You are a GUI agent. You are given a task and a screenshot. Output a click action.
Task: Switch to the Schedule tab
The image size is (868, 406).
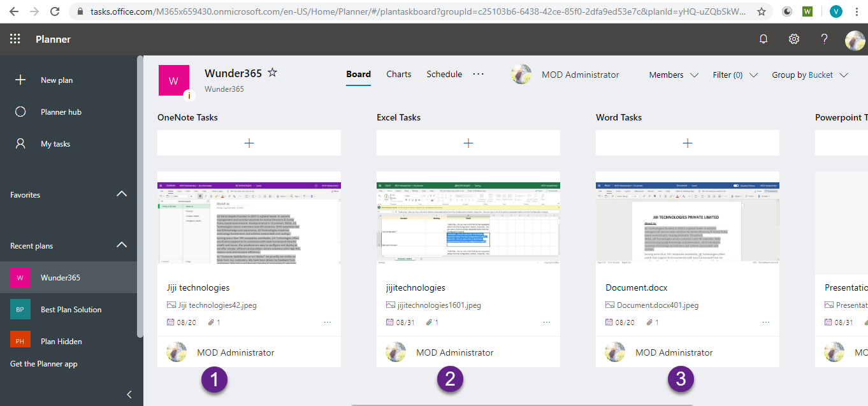coord(444,74)
